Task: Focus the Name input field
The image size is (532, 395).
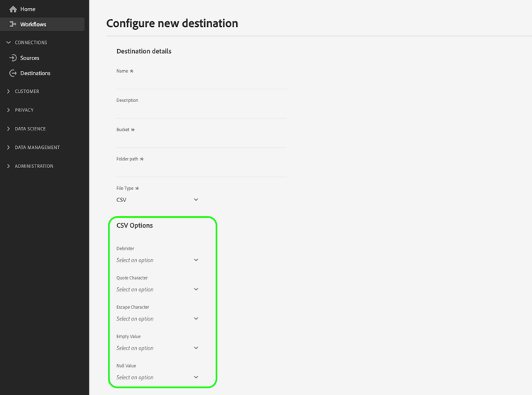Action: coord(201,82)
